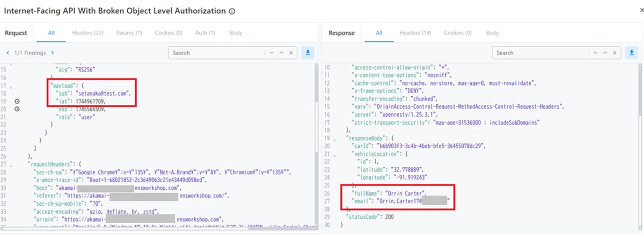Open the Request Headers (22) tab

[x=87, y=33]
